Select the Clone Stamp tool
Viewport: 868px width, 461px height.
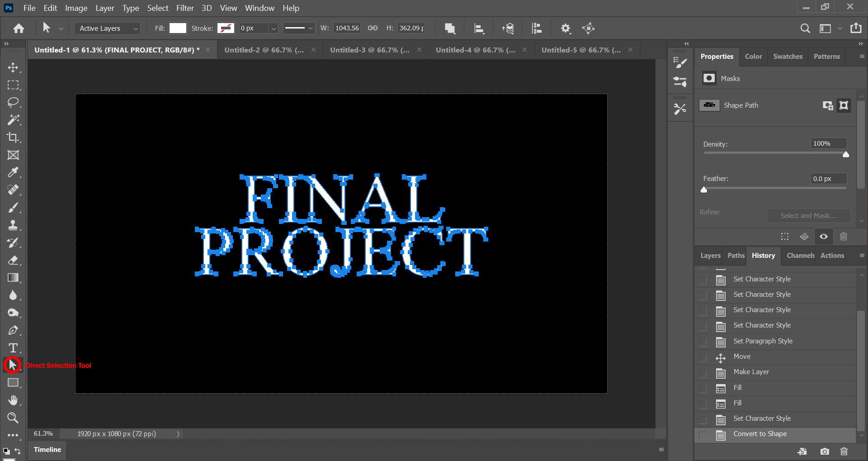13,225
